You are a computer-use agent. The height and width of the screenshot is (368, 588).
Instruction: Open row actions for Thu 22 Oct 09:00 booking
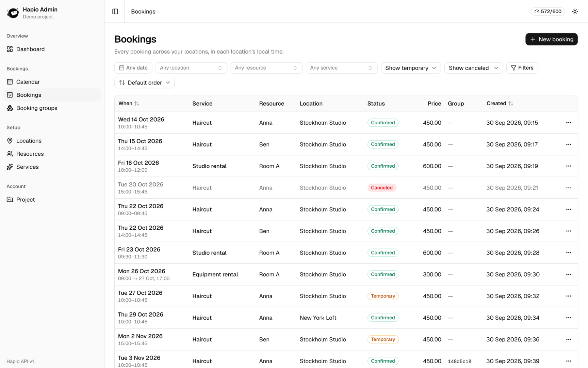point(569,210)
